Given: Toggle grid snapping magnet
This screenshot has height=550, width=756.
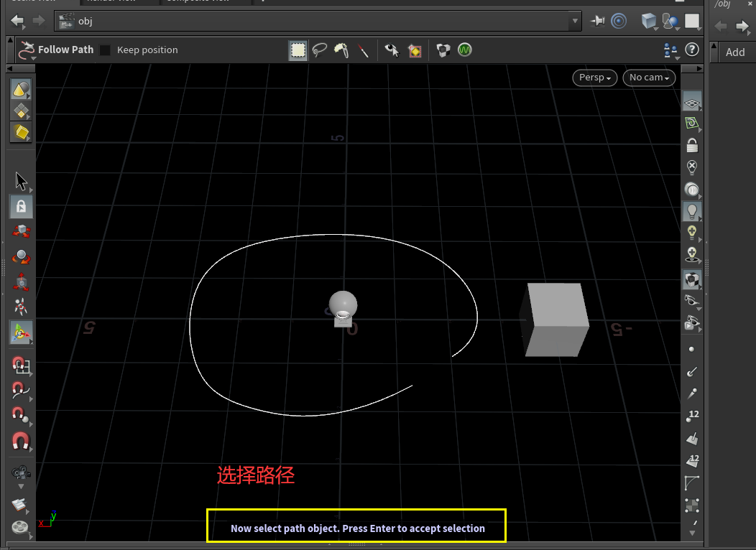Looking at the screenshot, I should [x=21, y=366].
